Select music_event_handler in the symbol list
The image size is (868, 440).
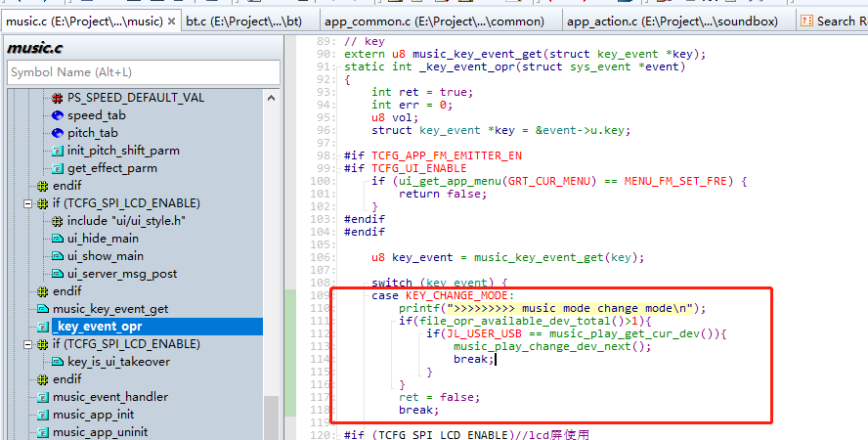110,397
